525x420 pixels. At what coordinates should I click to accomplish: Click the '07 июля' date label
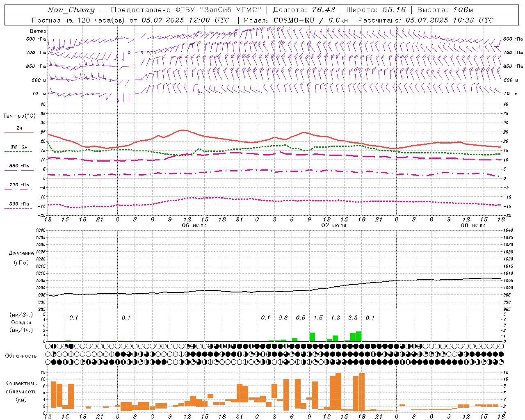[333, 226]
